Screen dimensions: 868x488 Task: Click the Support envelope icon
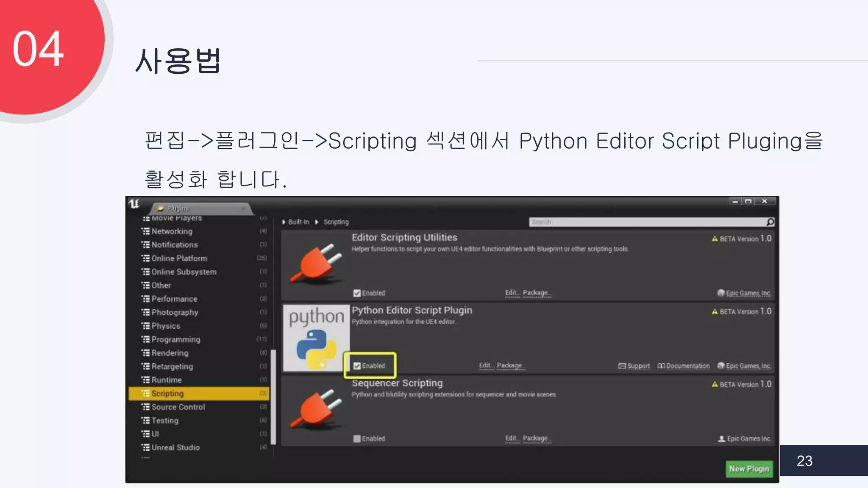point(622,366)
